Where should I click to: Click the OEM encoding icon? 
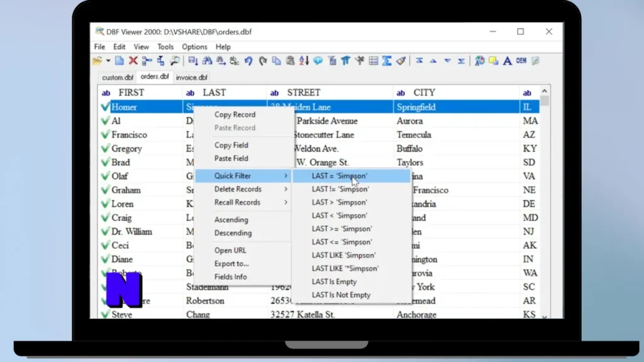coord(521,61)
